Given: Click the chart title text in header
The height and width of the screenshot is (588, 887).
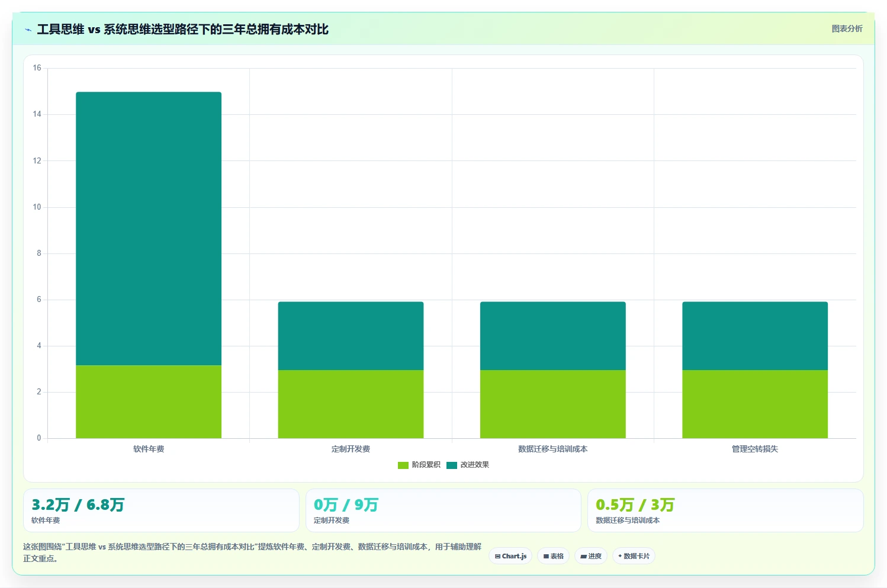Looking at the screenshot, I should tap(182, 29).
